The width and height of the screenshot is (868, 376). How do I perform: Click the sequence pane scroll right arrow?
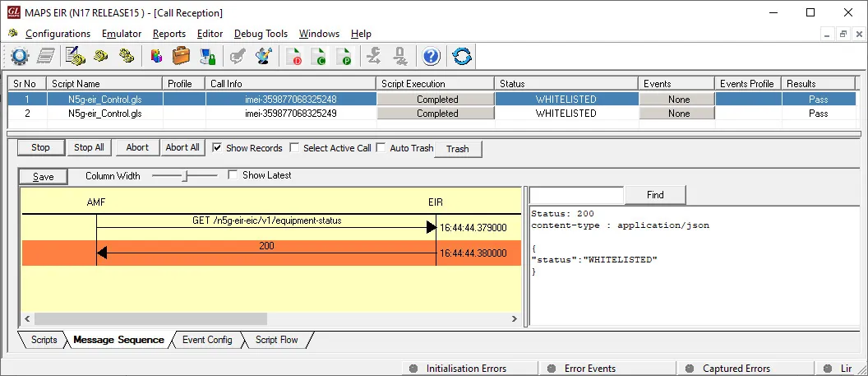point(515,319)
